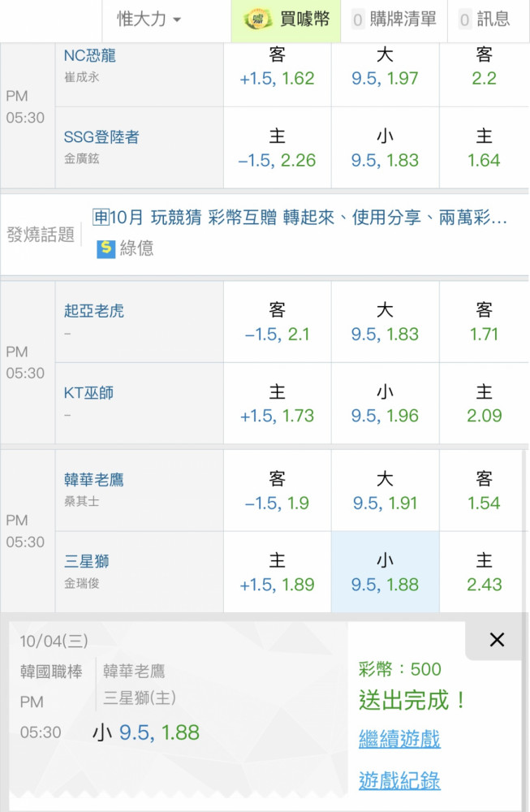Click the 申 badge icon in hot topics
This screenshot has height=812, width=530.
click(x=101, y=217)
